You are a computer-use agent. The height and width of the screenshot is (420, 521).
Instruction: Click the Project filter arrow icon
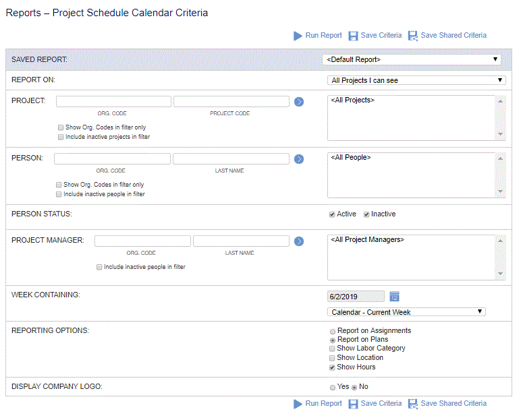(299, 102)
